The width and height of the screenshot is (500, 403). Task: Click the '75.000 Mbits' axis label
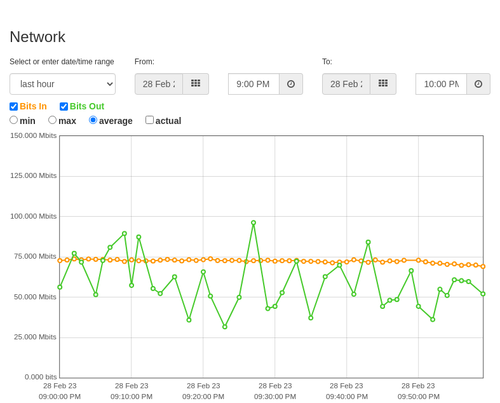click(35, 256)
